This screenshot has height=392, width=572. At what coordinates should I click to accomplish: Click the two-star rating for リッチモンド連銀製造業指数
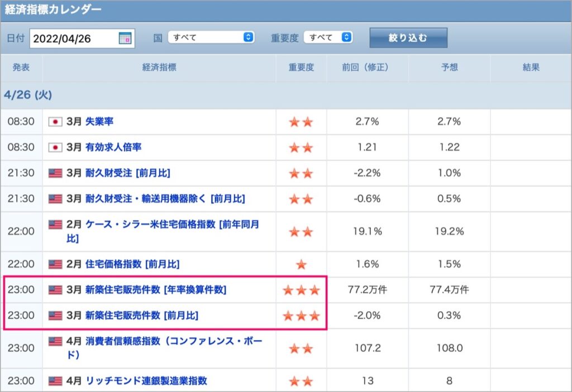[301, 381]
